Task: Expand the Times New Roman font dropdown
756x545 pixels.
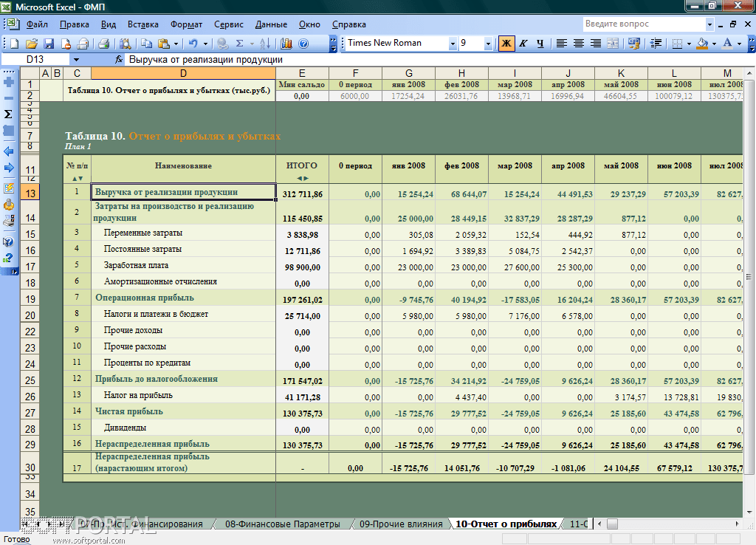Action: tap(453, 44)
